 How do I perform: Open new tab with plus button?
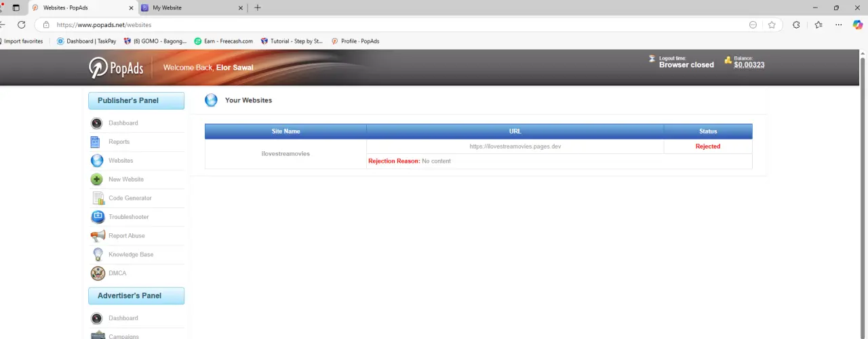(258, 7)
